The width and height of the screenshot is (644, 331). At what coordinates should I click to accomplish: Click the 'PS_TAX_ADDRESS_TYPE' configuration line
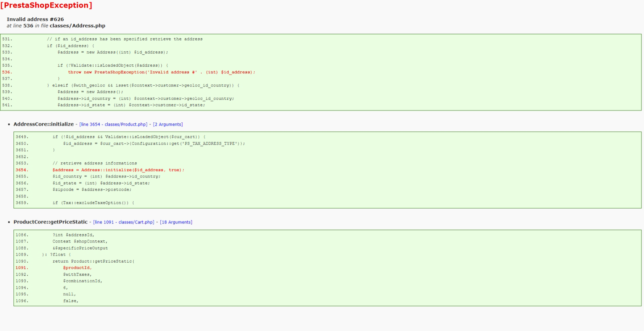(x=154, y=144)
